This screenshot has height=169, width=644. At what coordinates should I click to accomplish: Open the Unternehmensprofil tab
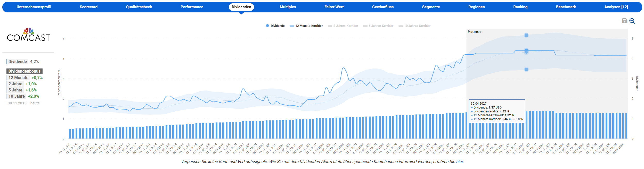click(34, 7)
